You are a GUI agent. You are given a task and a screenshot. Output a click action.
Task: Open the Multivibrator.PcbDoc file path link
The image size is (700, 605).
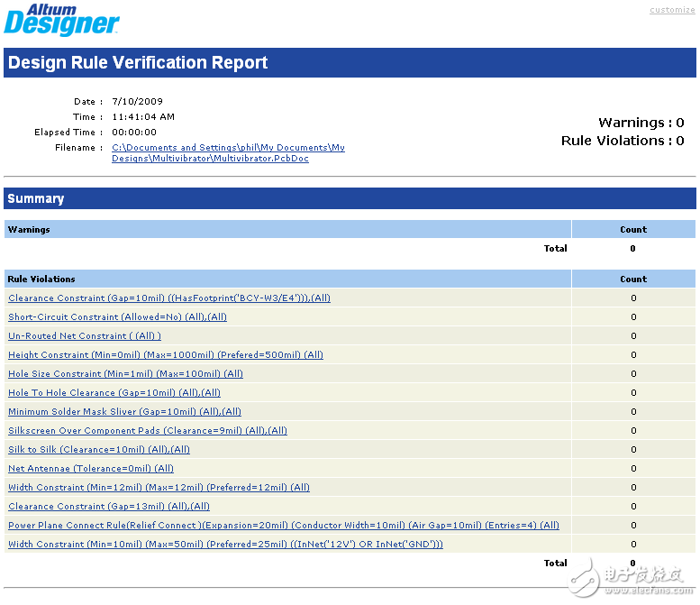[228, 152]
